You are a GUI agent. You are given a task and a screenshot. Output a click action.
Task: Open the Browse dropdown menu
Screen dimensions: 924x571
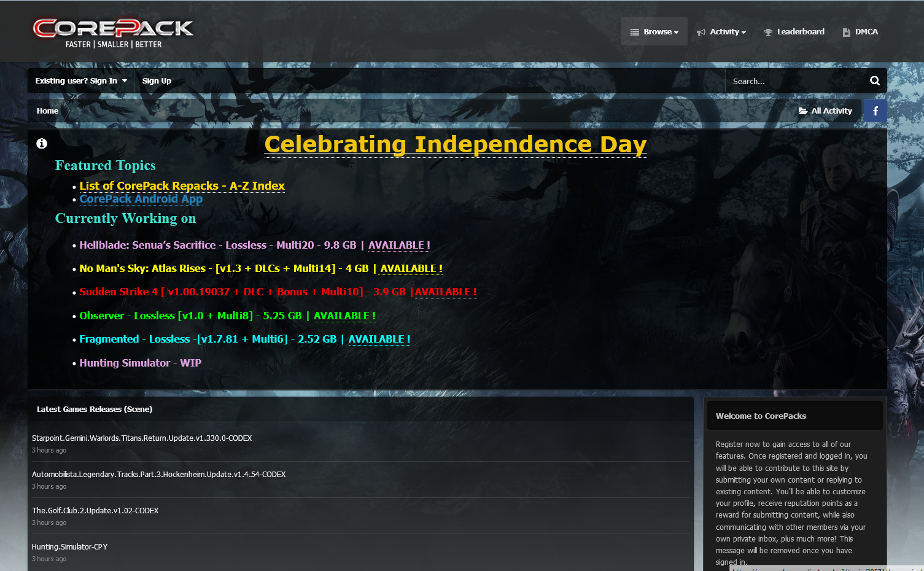click(654, 31)
